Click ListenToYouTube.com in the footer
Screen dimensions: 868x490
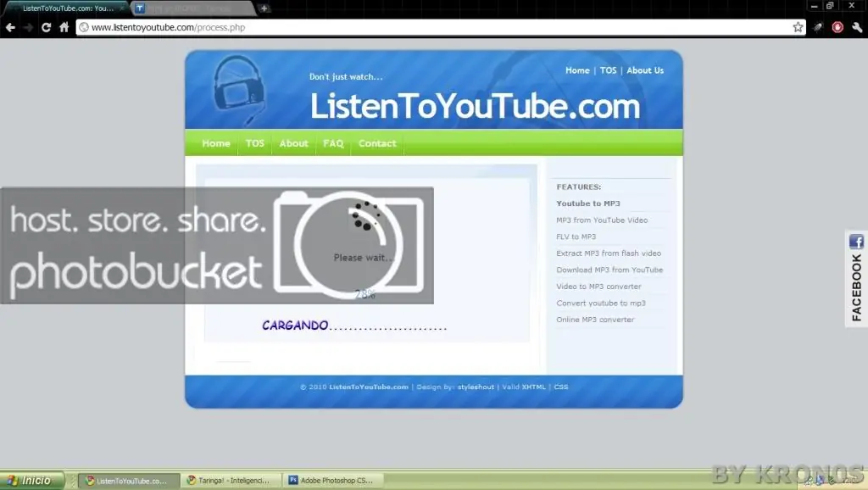369,387
